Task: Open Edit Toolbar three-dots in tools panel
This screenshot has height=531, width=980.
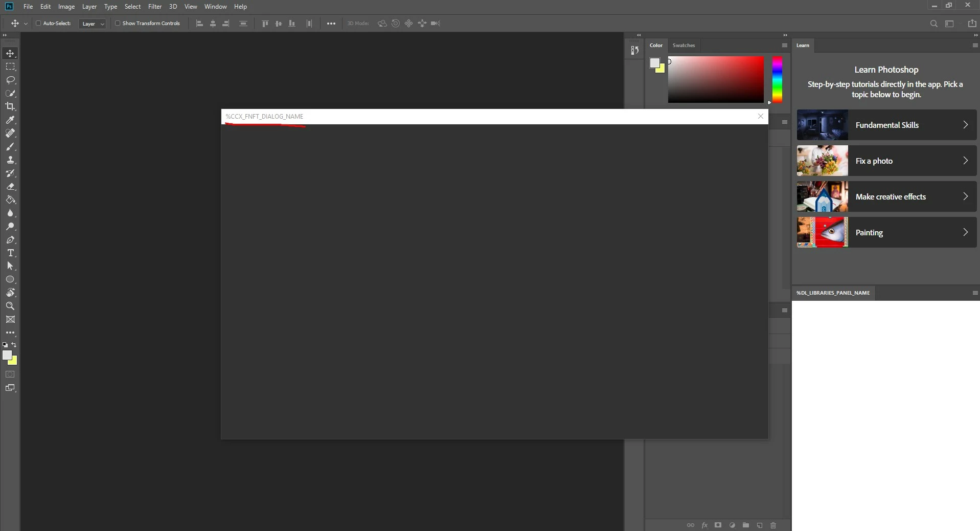Action: (10, 333)
